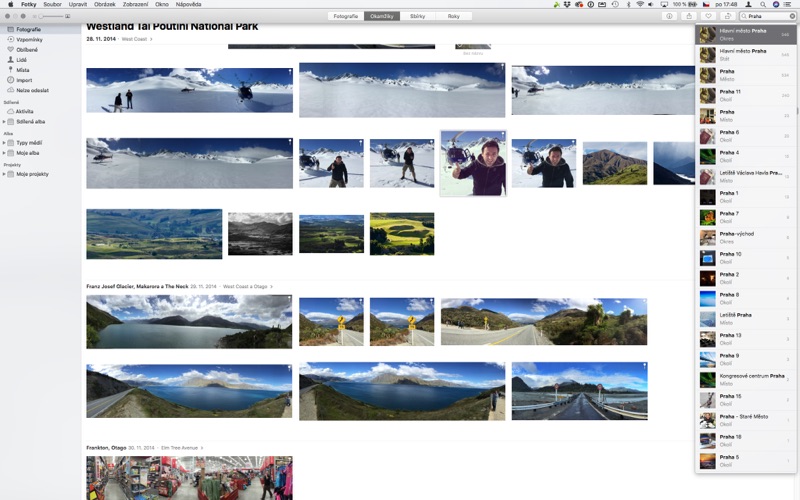Screen dimensions: 800x500
Task: Clear the Praha search field
Action: click(x=791, y=16)
